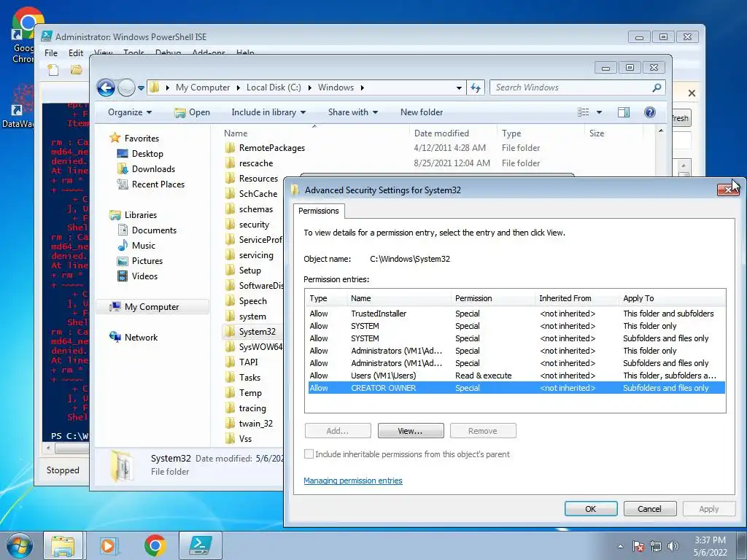Screen dimensions: 747x560
Task: Click Local Disk (C:) breadcrumb
Action: click(274, 87)
